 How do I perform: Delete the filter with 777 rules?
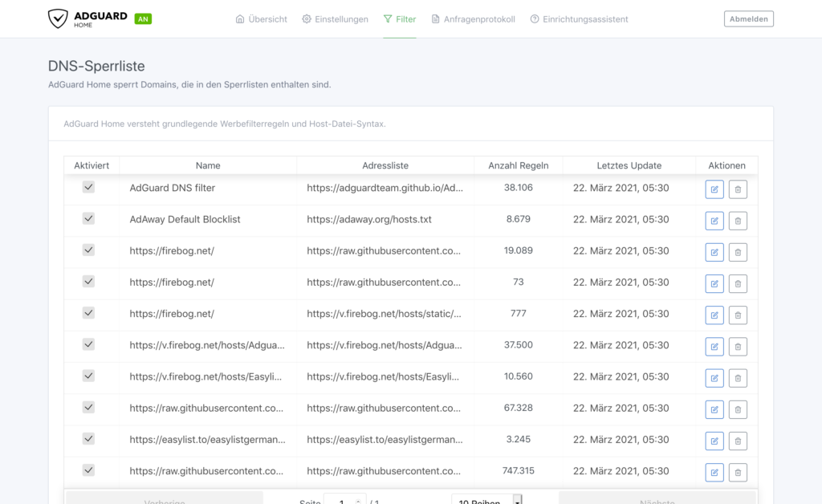(738, 315)
